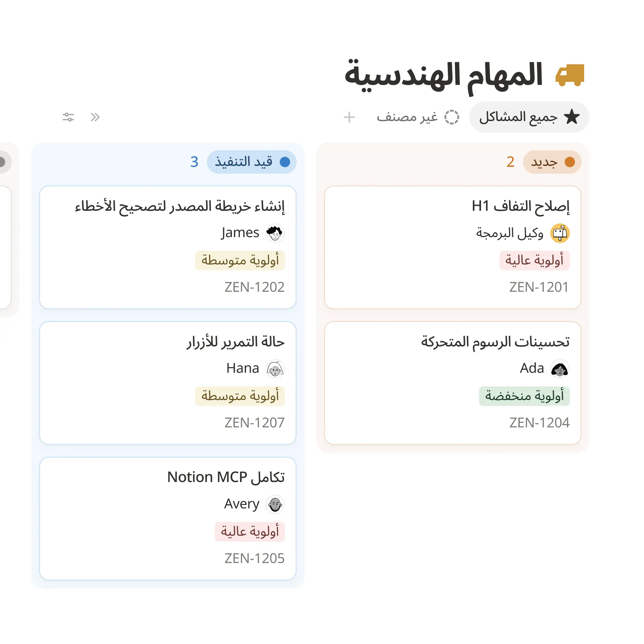Open the قيد التنفيذ status group label
This screenshot has height=644, width=644.
(252, 162)
